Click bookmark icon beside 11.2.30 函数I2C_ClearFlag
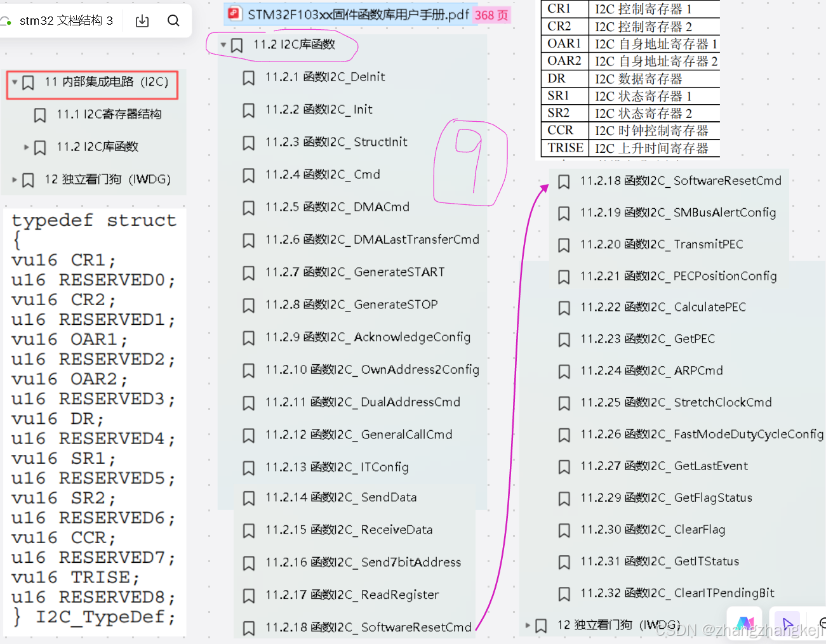The height and width of the screenshot is (644, 826). point(564,530)
